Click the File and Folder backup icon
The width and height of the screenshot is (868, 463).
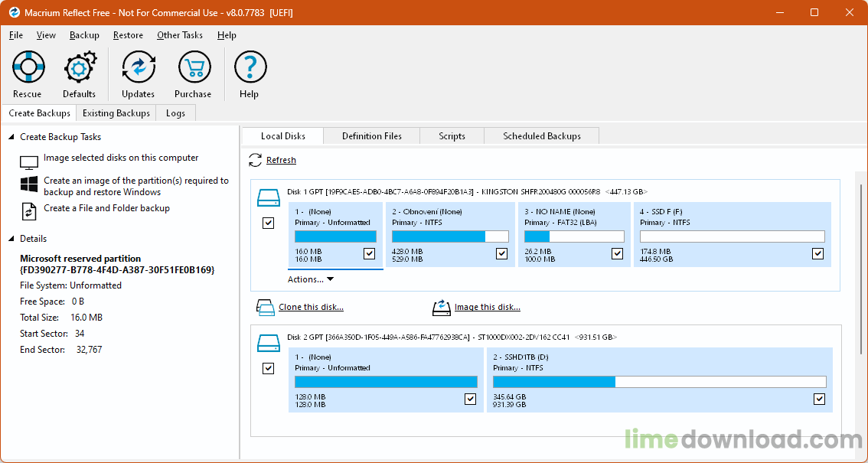pos(29,211)
